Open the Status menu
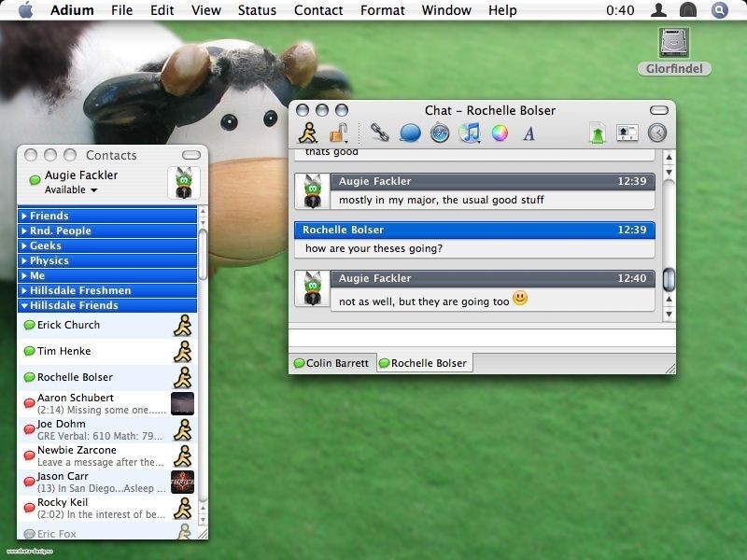The width and height of the screenshot is (747, 560). pos(257,10)
